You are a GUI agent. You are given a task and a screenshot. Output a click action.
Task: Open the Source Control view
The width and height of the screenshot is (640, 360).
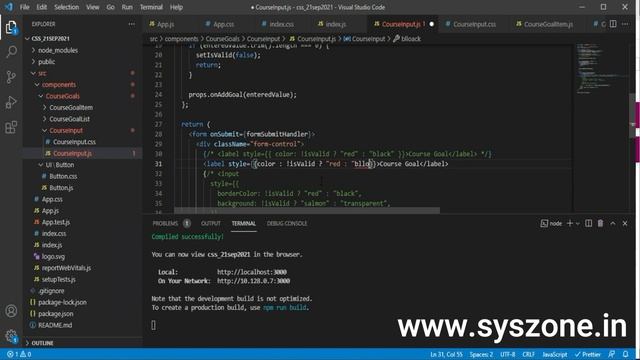[11, 77]
